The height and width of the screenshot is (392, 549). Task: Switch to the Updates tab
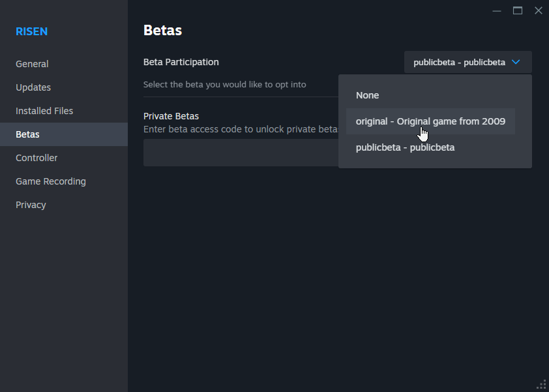(33, 87)
